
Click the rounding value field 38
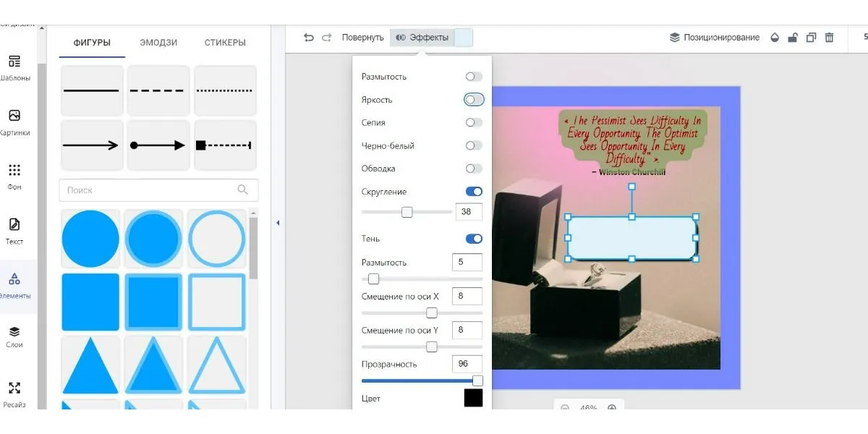pos(469,212)
